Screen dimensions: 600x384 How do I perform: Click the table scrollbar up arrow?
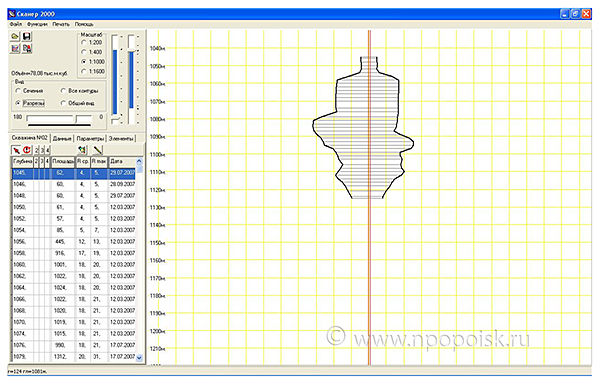139,161
